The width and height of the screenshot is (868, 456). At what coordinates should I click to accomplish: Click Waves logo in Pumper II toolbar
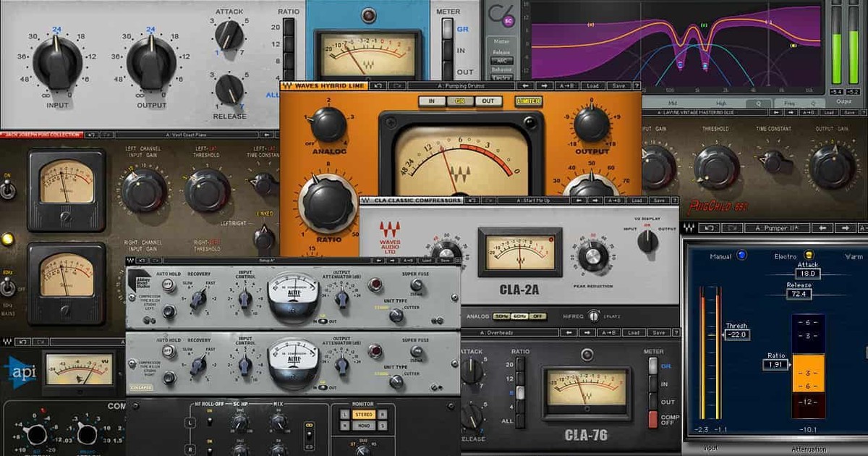pyautogui.click(x=689, y=228)
